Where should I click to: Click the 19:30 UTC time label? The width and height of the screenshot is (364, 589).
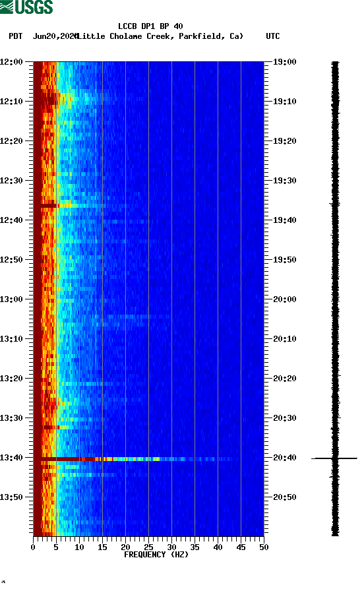click(285, 180)
